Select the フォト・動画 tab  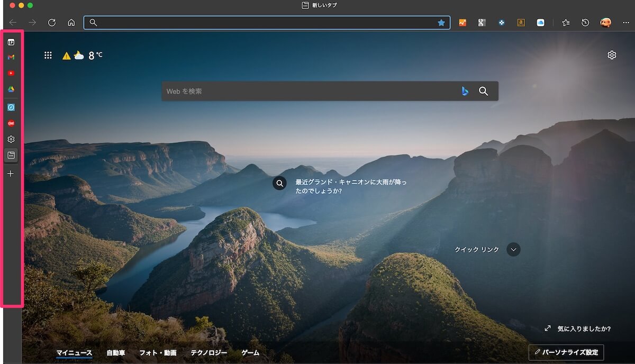click(158, 353)
